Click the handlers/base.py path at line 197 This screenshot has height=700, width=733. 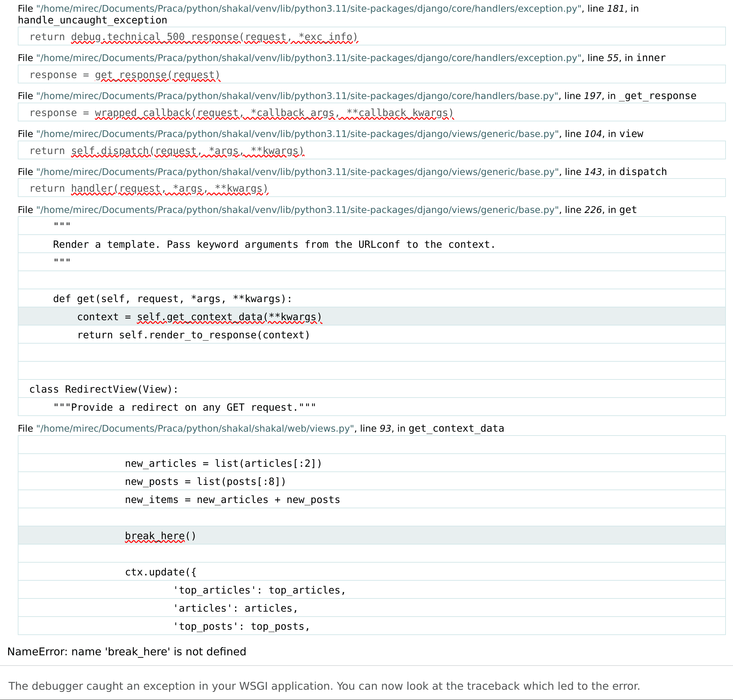pos(297,96)
